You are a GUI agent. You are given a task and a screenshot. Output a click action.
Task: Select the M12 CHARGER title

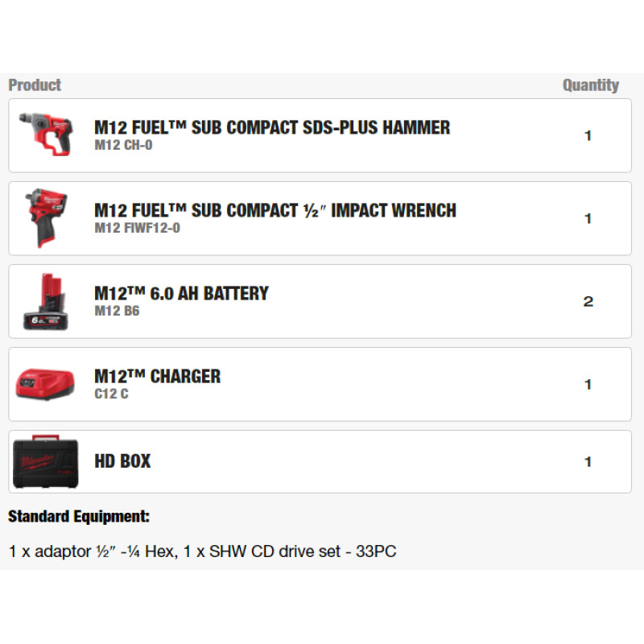pyautogui.click(x=157, y=376)
